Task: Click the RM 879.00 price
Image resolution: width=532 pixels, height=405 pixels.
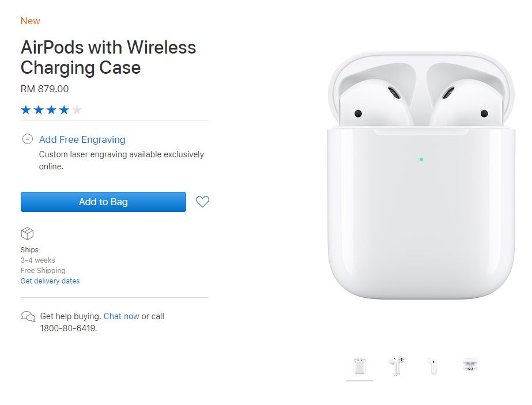Action: pyautogui.click(x=44, y=89)
